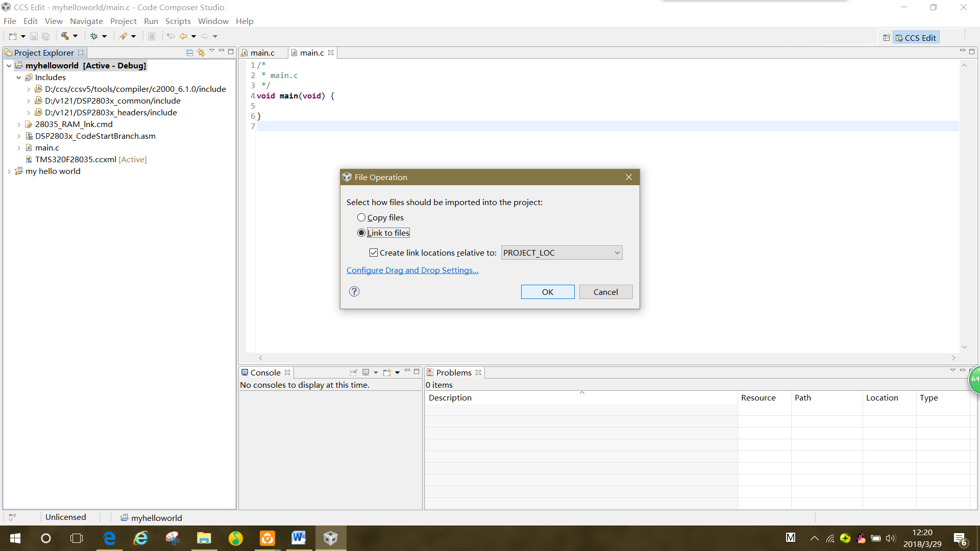
Task: Open Microsoft Word from taskbar
Action: (299, 538)
